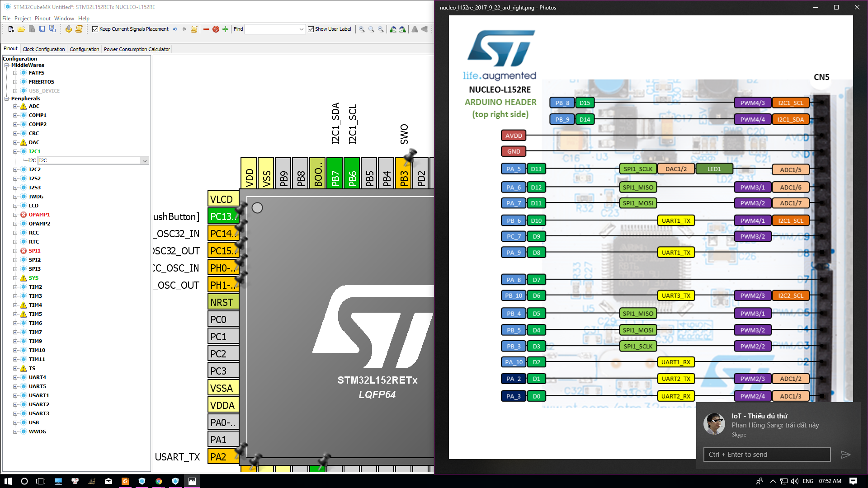868x488 pixels.
Task: Open the Find combo box dropdown arrow
Action: tap(301, 29)
